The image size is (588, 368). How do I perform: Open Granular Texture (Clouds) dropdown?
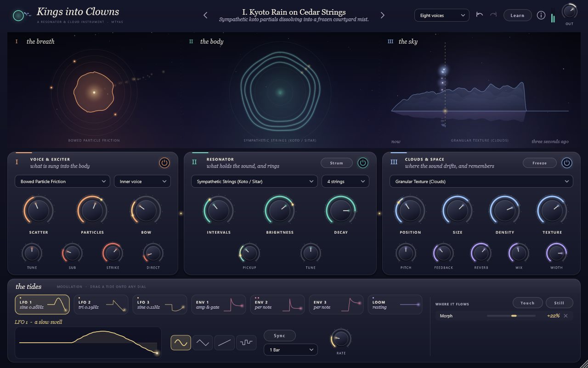click(481, 181)
